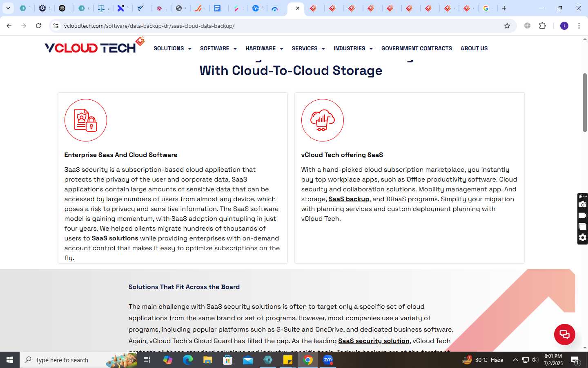Click the Solutions That Fit Across the Board heading
Screen dimensions: 588x368
tap(184, 287)
